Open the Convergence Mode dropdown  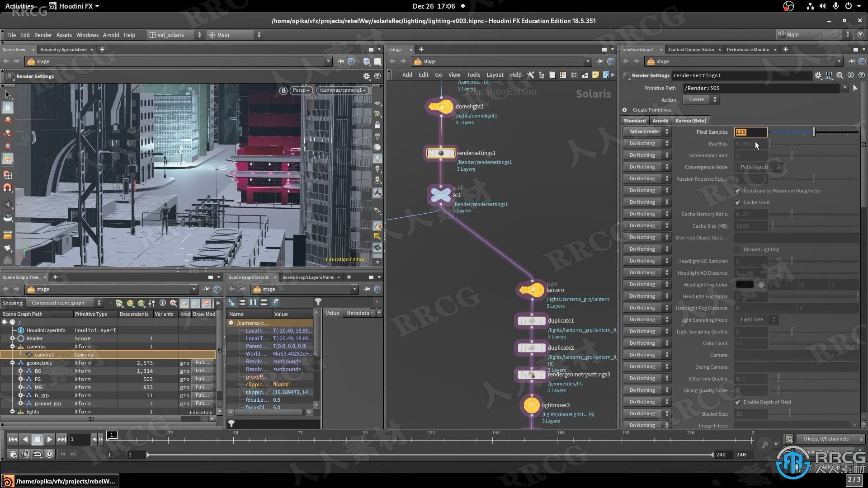(x=757, y=167)
